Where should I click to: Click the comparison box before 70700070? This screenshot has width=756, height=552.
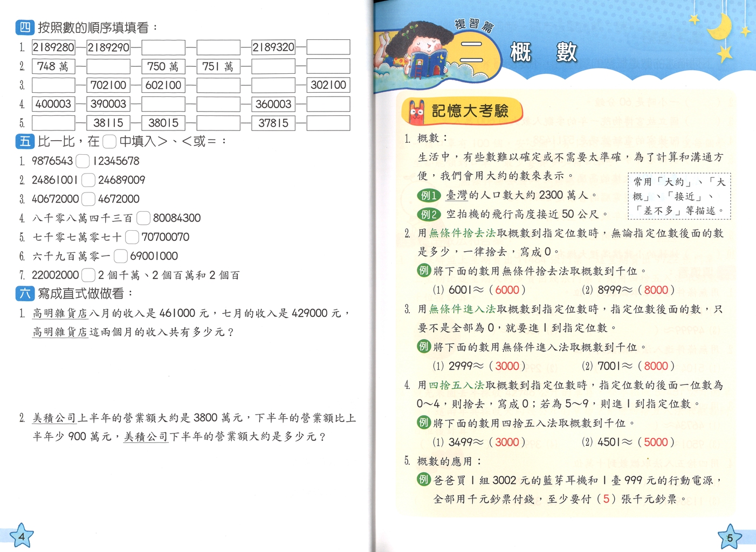132,237
